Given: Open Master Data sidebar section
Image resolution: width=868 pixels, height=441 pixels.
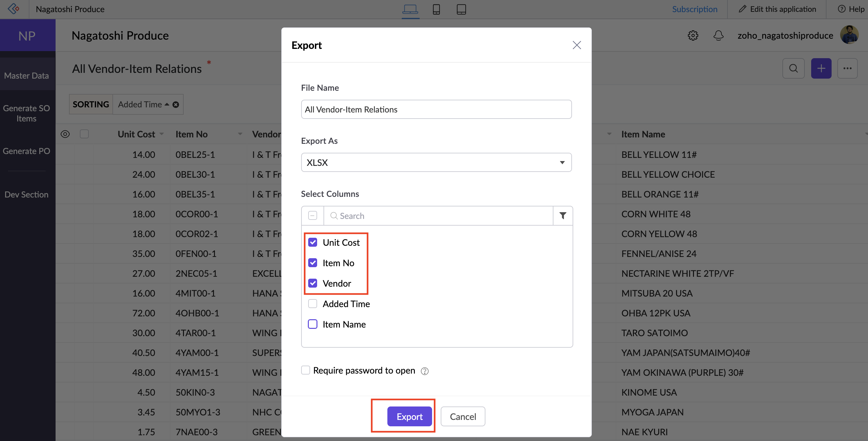Looking at the screenshot, I should (x=26, y=75).
